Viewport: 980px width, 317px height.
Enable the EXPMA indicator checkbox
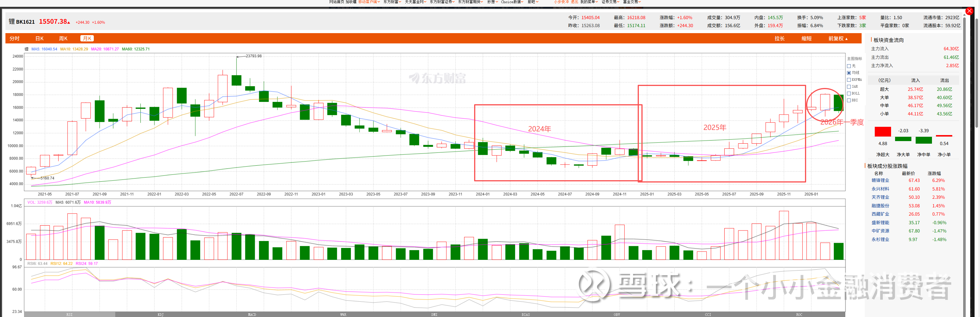(x=849, y=80)
